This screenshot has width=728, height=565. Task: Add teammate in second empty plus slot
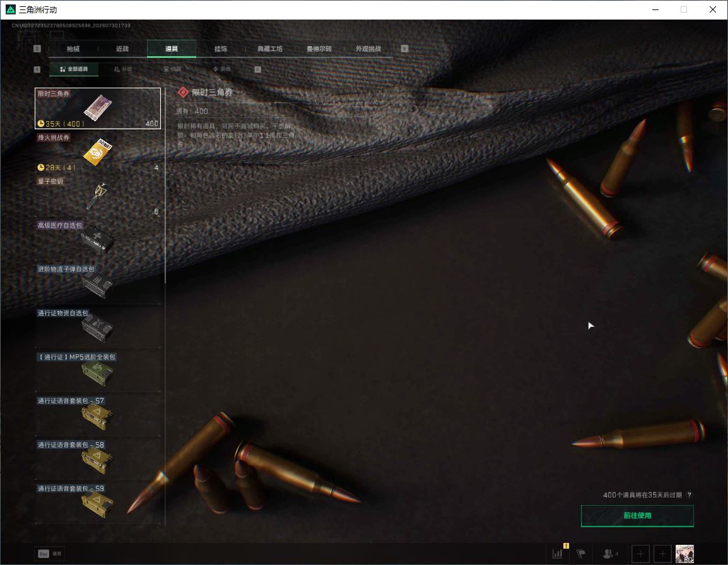(x=662, y=554)
